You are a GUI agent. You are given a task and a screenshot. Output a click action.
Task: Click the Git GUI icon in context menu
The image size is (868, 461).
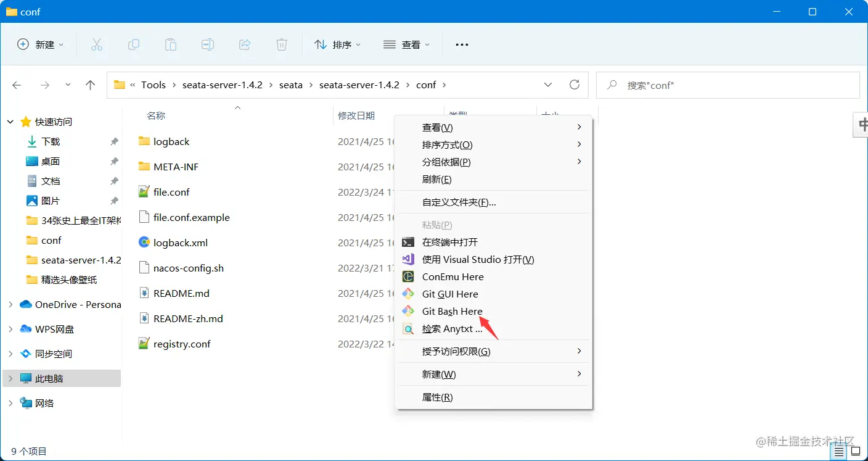point(408,294)
